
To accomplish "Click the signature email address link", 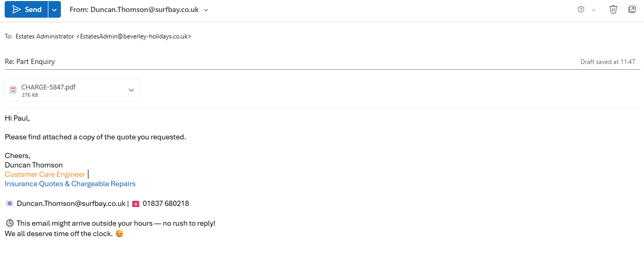I will tap(71, 203).
